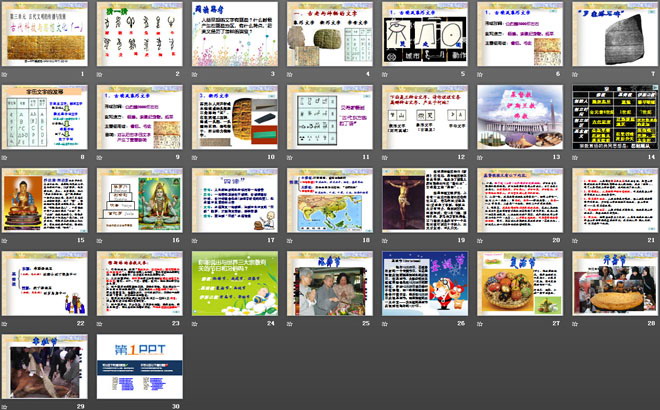660x410 pixels.
Task: Select slide 14 black comparison table thumbnail
Action: click(615, 117)
